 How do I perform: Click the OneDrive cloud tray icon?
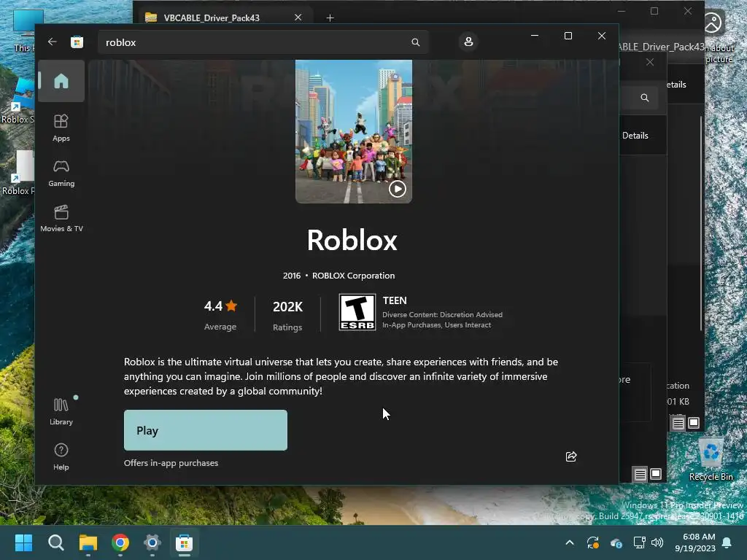(x=616, y=542)
